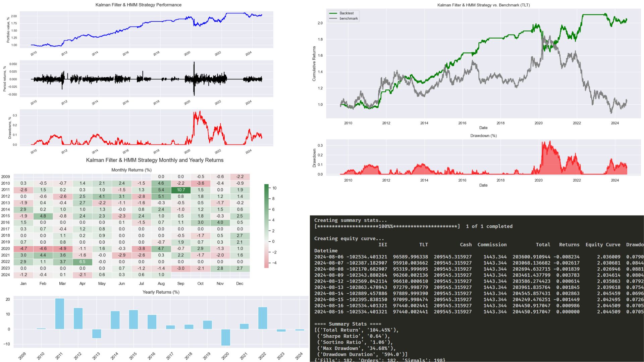644x362 pixels.
Task: Select the August 2024 heatmap cell showing 1.0
Action: pyautogui.click(x=161, y=275)
